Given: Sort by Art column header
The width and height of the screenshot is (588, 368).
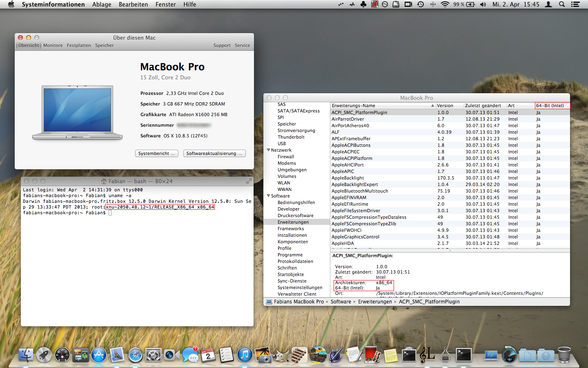Looking at the screenshot, I should click(x=521, y=105).
